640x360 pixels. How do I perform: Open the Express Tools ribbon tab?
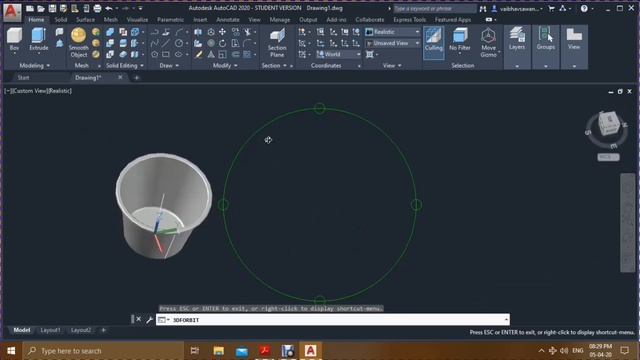tap(409, 20)
